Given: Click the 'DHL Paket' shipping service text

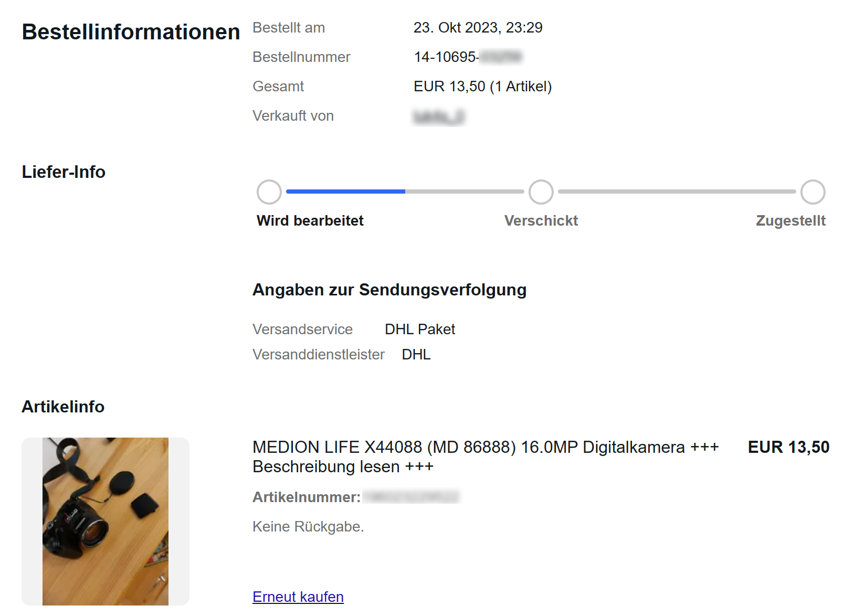Looking at the screenshot, I should [x=420, y=329].
